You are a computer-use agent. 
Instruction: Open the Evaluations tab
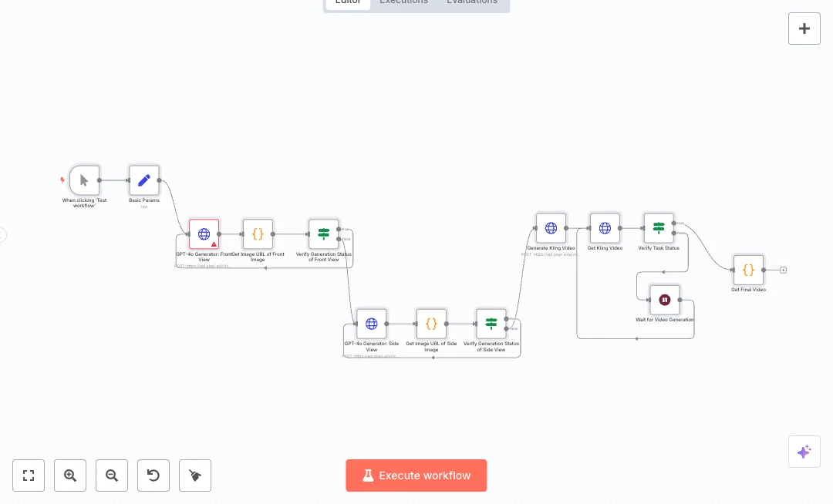[x=472, y=2]
